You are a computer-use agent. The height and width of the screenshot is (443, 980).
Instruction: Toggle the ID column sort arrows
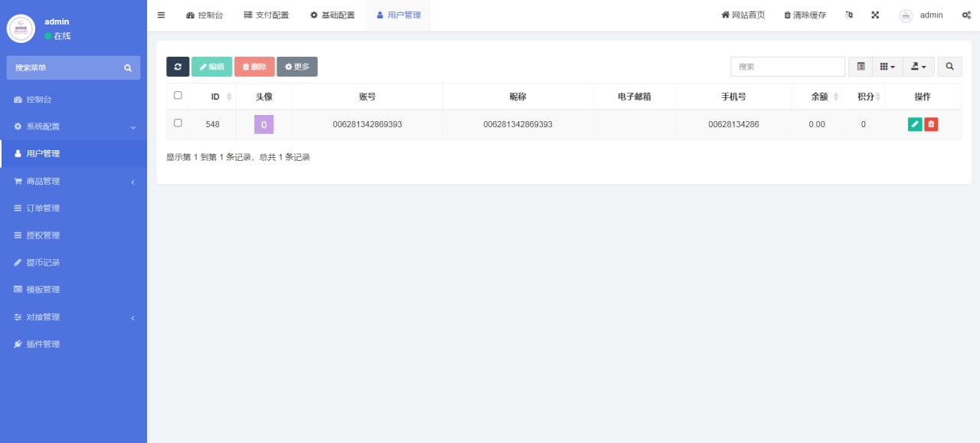(x=230, y=96)
